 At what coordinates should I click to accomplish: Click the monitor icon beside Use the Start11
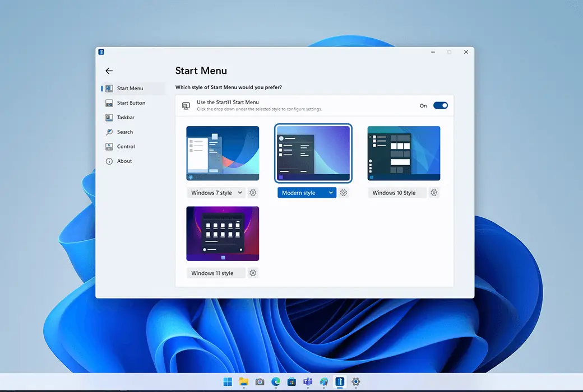[186, 106]
